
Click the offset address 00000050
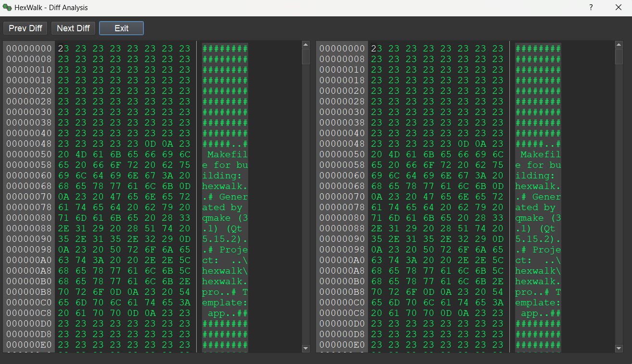tap(28, 154)
